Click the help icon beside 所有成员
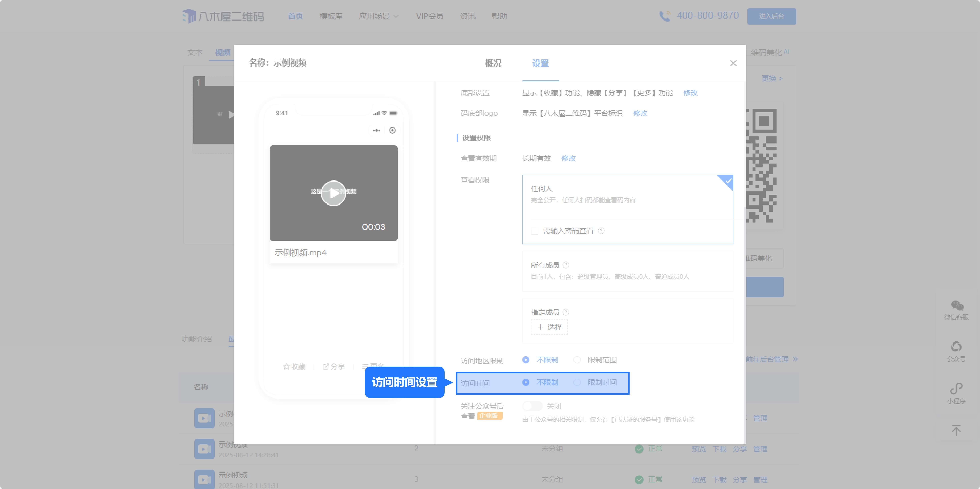The height and width of the screenshot is (489, 980). point(566,265)
